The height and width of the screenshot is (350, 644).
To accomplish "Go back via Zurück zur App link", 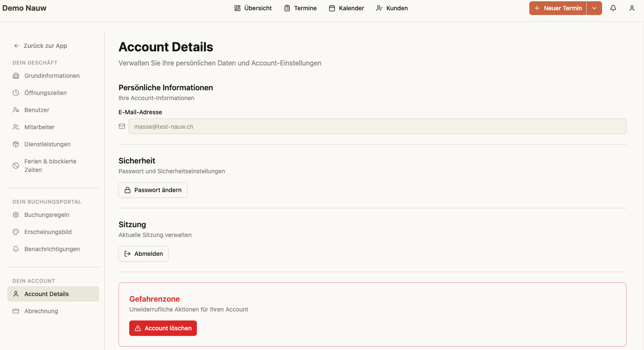I will (40, 46).
